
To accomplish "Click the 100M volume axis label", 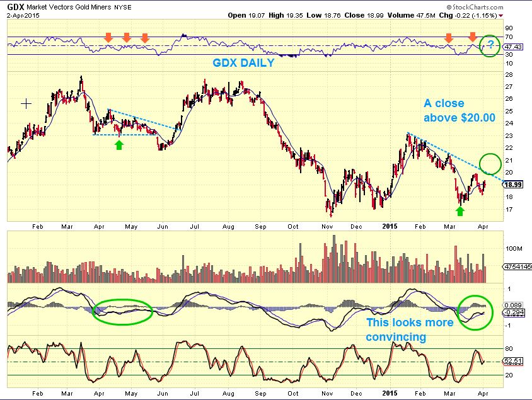I will point(514,248).
